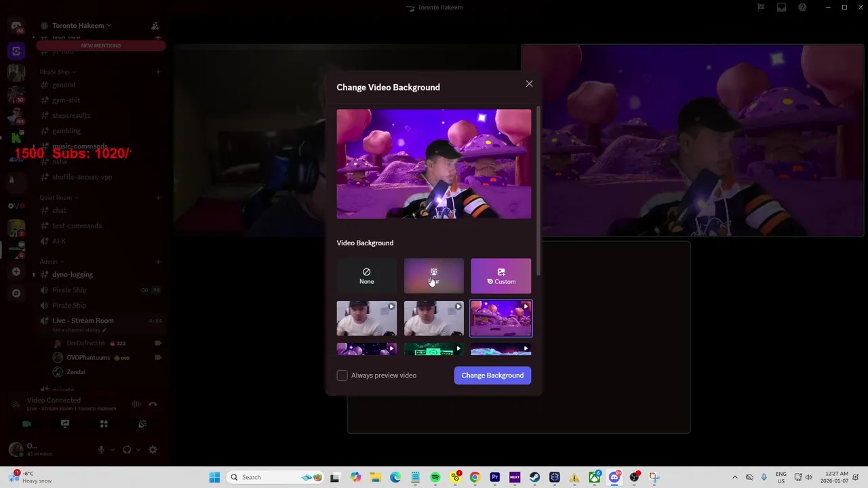Viewport: 868px width, 488px height.
Task: Select the first webcam background thumbnail
Action: coord(366,319)
